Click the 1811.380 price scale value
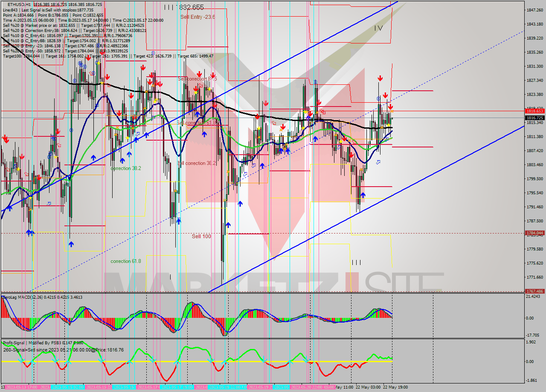The image size is (546, 392). click(535, 136)
